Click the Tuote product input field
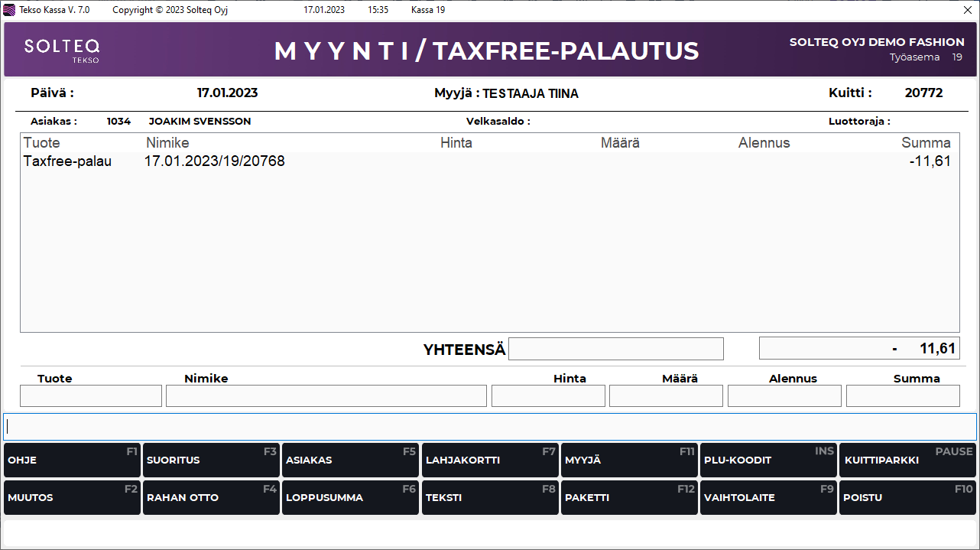This screenshot has height=550, width=980. 90,395
